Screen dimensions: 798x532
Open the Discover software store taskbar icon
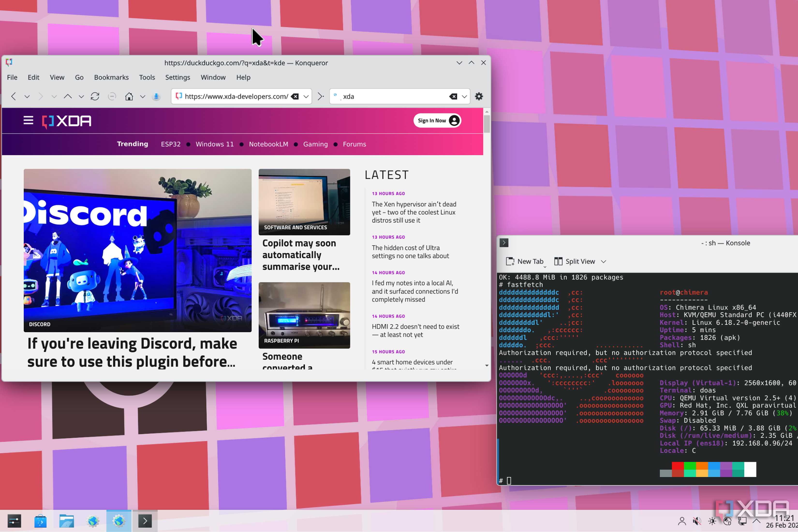pos(40,521)
